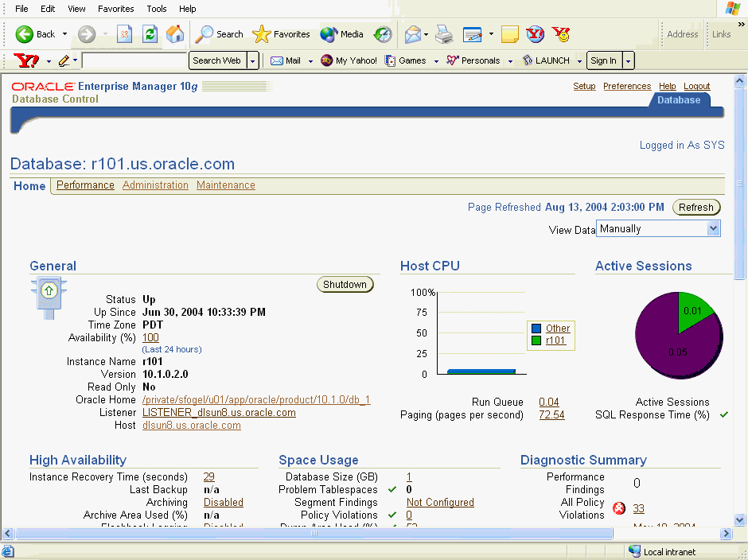Viewport: 748px width, 560px height.
Task: Click the browser Refresh toolbar icon
Action: point(150,34)
